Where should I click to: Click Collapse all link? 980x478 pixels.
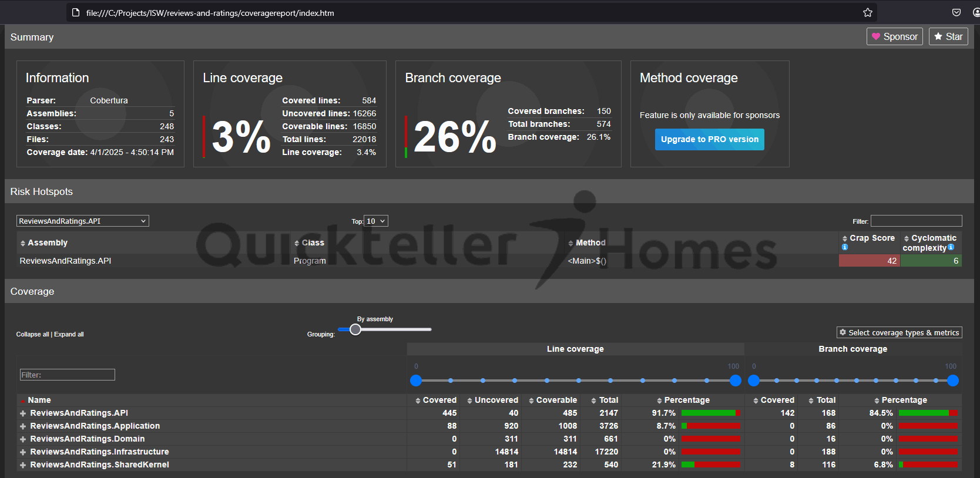(32, 335)
